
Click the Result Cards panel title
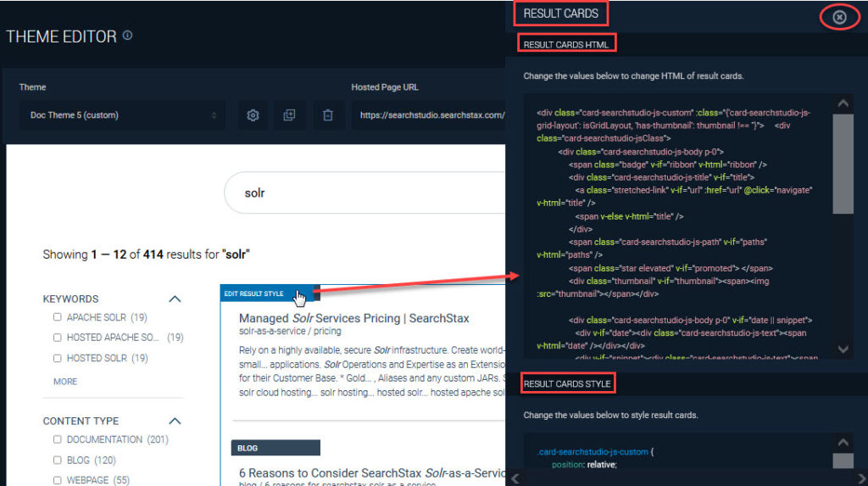[x=561, y=14]
